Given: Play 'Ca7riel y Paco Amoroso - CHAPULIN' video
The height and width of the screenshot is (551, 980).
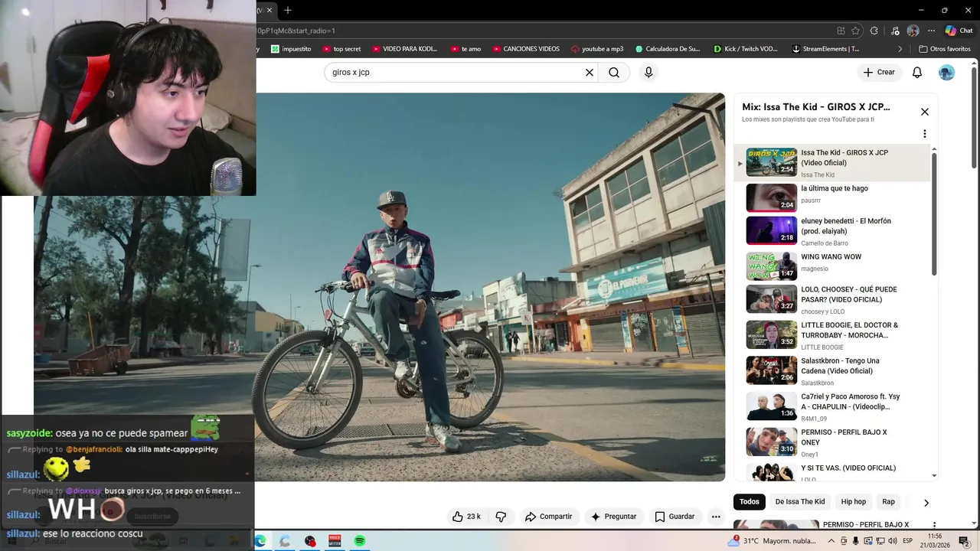Looking at the screenshot, I should click(832, 407).
